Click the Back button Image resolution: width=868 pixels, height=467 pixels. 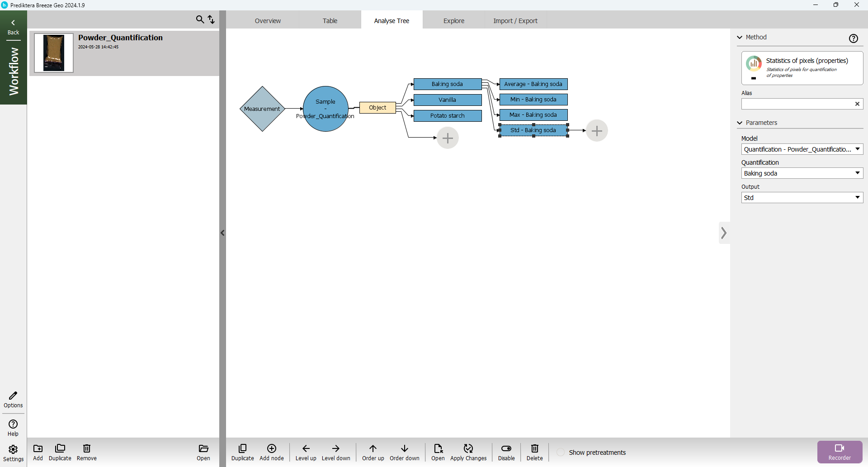point(13,27)
